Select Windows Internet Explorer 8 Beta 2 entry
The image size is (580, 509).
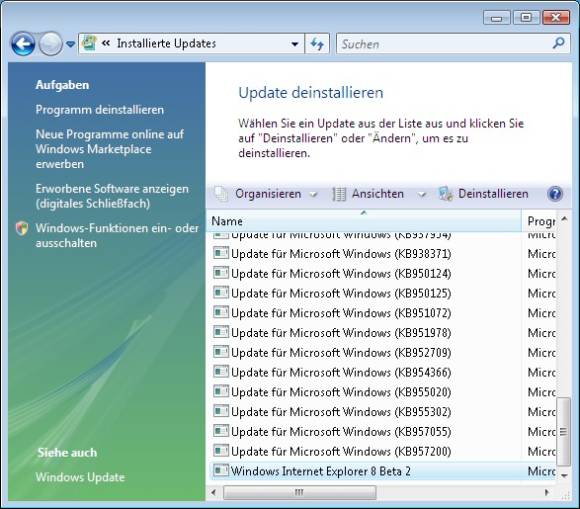click(383, 471)
